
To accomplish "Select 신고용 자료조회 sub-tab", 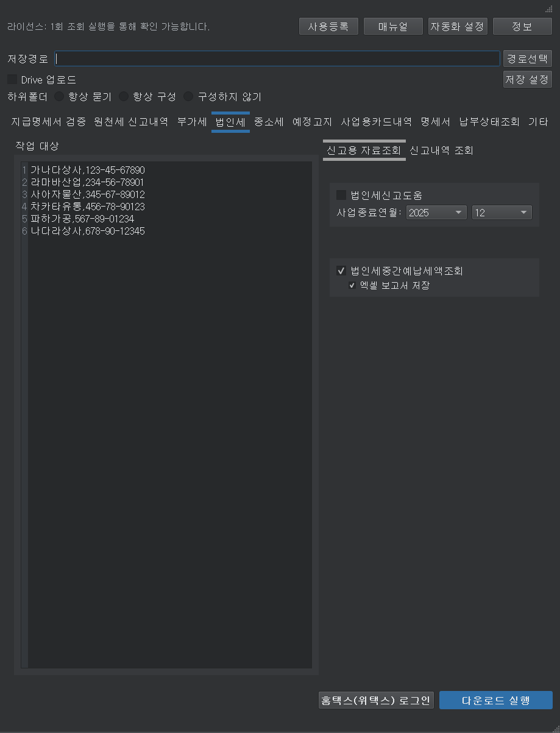I will click(364, 150).
